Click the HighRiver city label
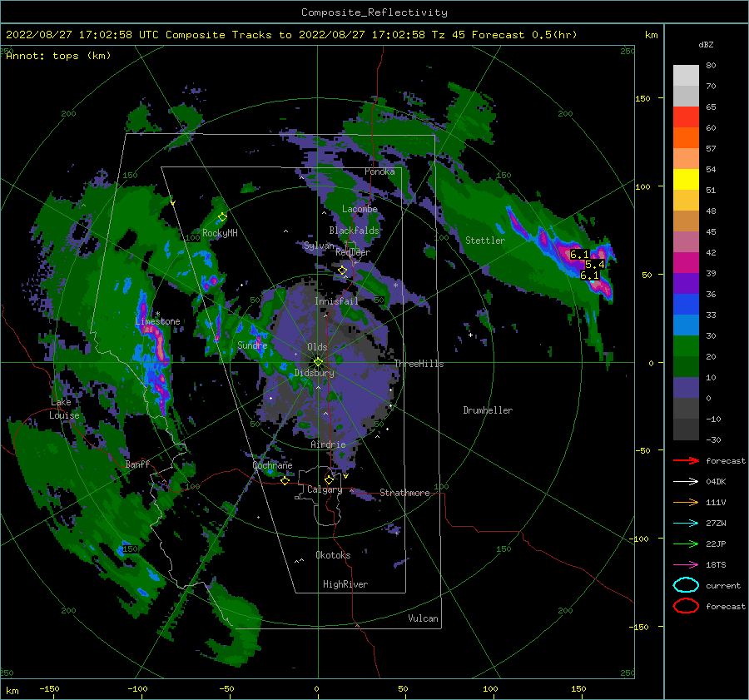Image resolution: width=749 pixels, height=700 pixels. [x=345, y=584]
